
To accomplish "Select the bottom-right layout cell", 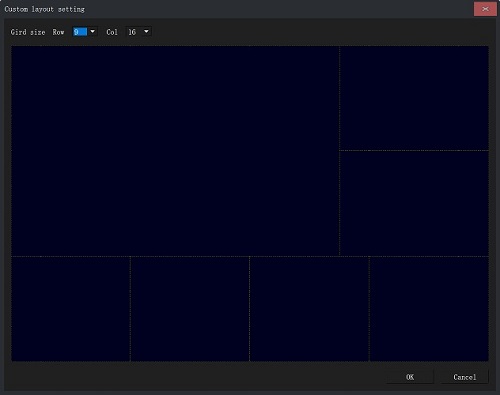I will [429, 309].
